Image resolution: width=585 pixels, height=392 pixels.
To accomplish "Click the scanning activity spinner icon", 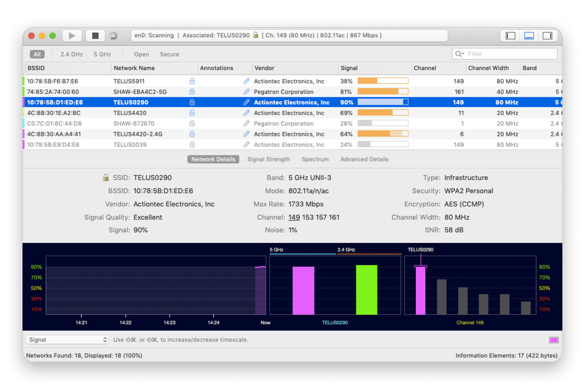I will click(x=113, y=36).
